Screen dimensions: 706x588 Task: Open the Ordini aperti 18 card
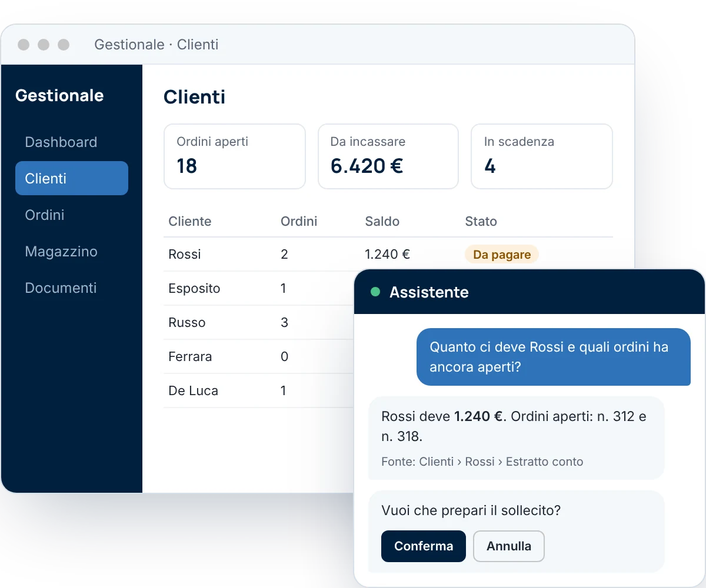pyautogui.click(x=235, y=156)
